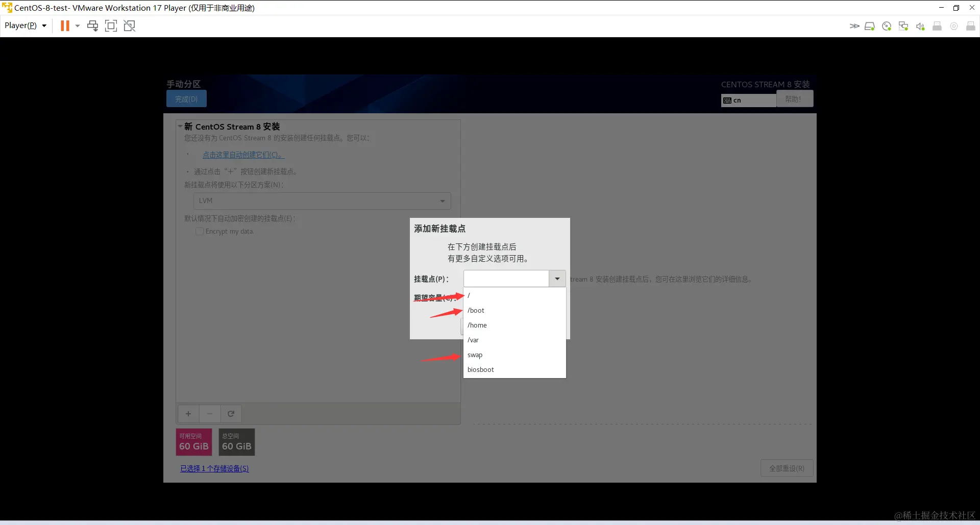
Task: Click the add mount point plus button
Action: click(188, 414)
